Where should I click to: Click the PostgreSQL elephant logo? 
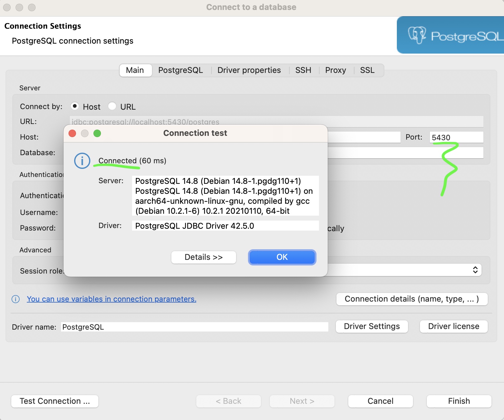(x=417, y=35)
